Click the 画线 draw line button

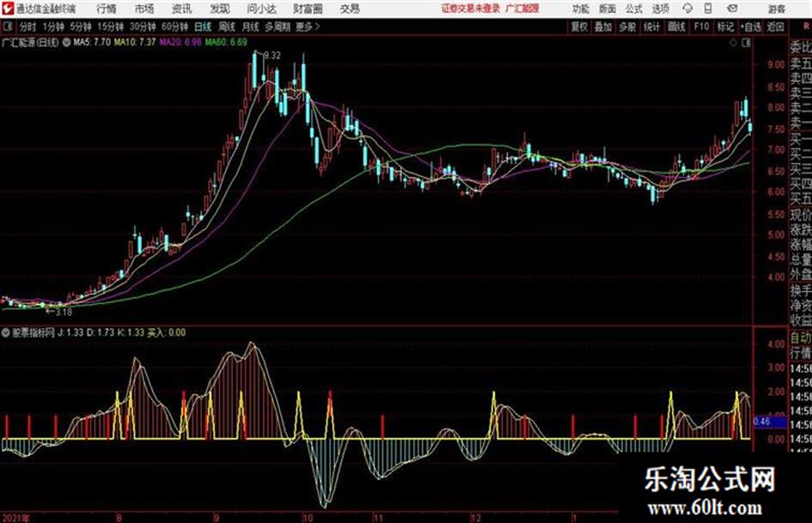[676, 27]
